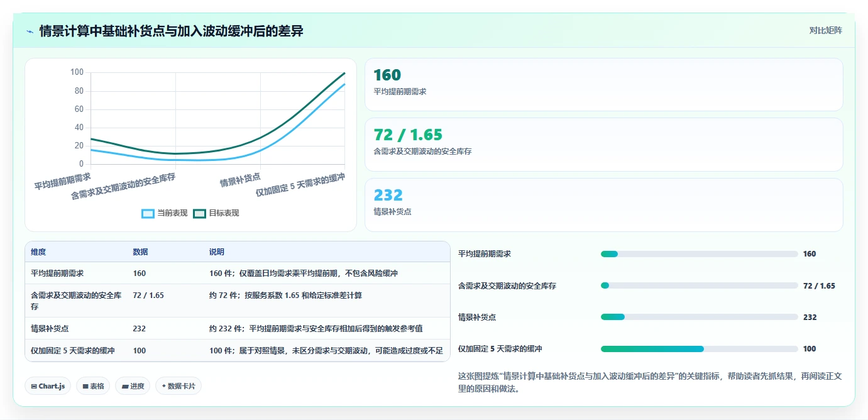Click description starting 100 件；属于对照情景

click(x=326, y=350)
